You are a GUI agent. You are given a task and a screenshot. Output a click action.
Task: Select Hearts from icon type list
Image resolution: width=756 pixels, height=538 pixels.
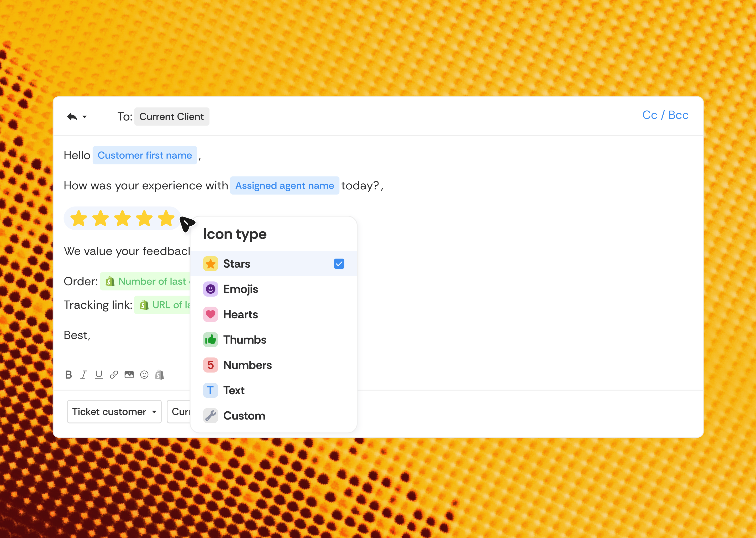[241, 314]
